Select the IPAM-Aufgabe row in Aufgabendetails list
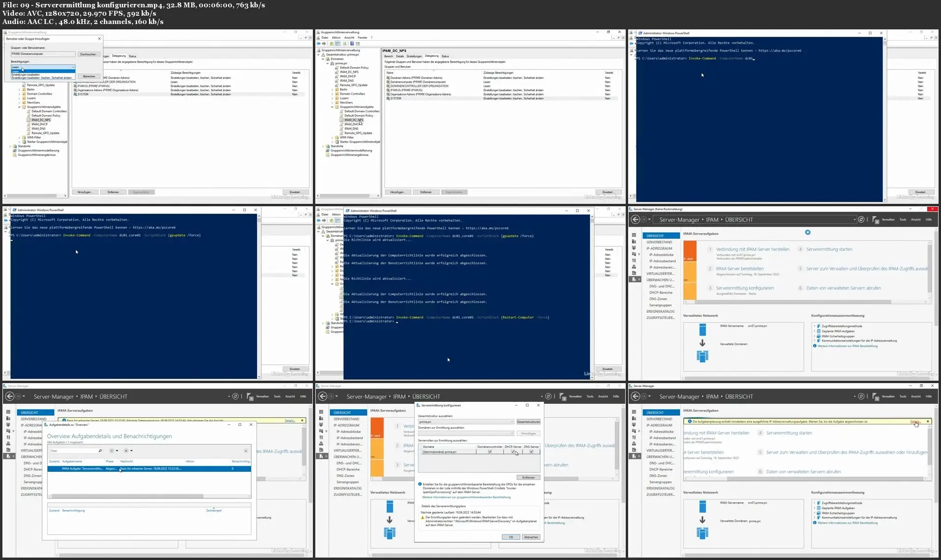This screenshot has width=941, height=560. (149, 469)
